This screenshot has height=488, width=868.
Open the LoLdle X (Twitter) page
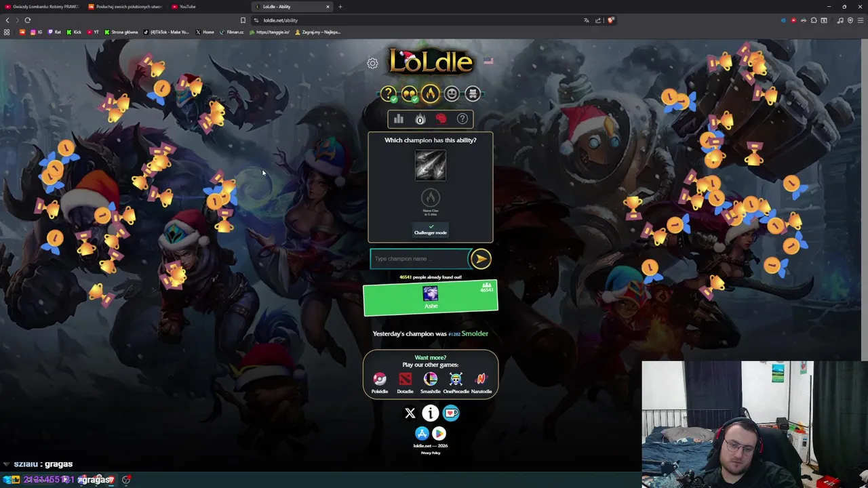tap(410, 413)
